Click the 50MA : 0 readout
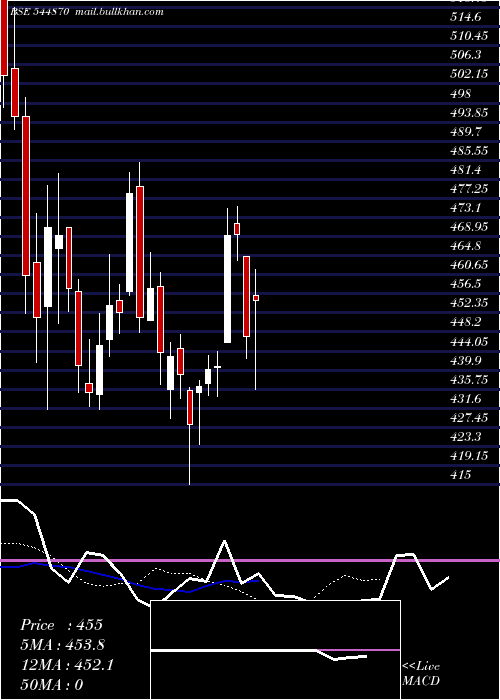The width and height of the screenshot is (500, 700). [x=52, y=685]
